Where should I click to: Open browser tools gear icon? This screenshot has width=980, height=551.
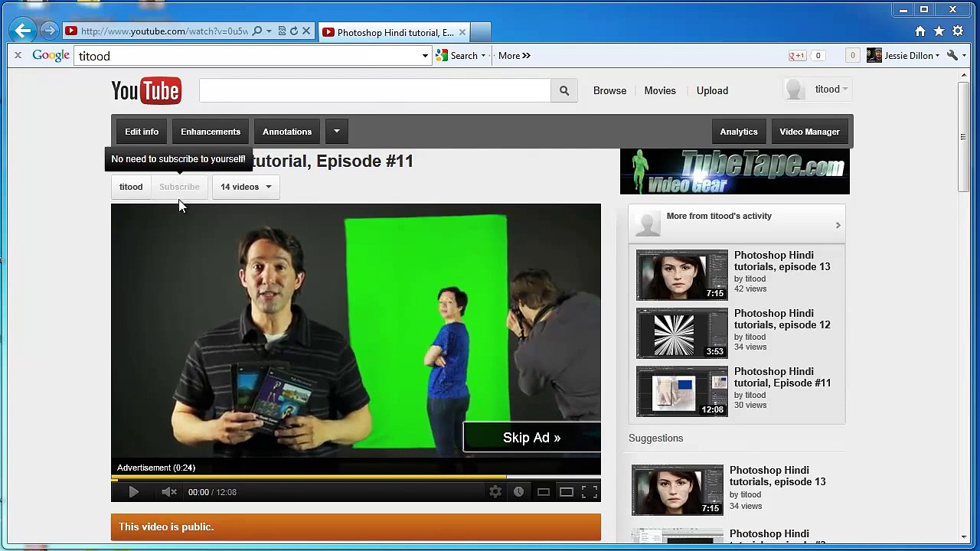[958, 31]
